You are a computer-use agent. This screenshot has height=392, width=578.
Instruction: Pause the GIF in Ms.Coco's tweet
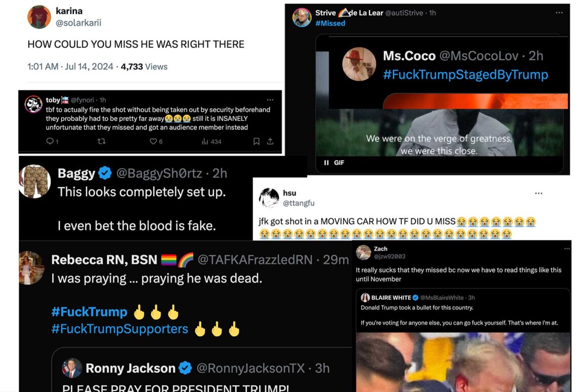click(x=326, y=163)
